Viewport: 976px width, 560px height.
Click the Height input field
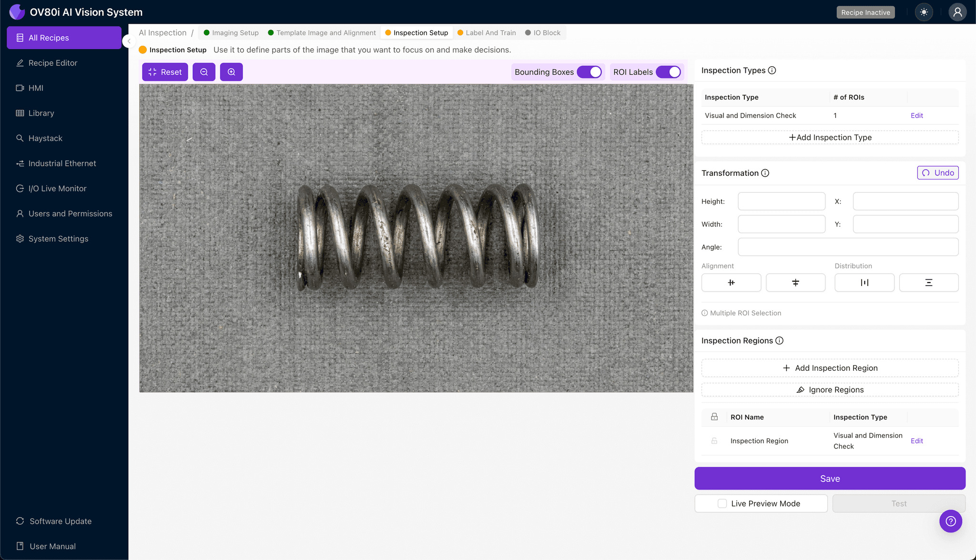click(782, 201)
